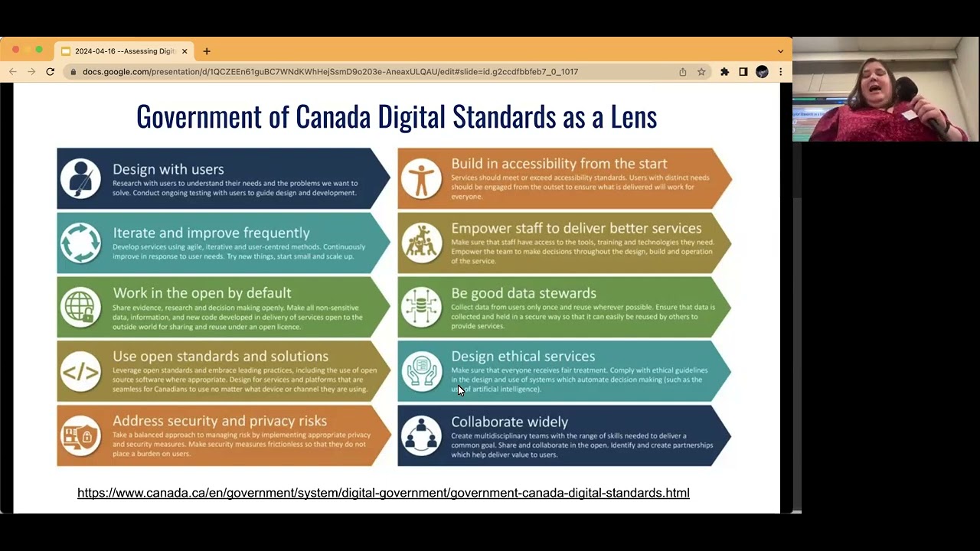Open the canada.ca digital standards link
The image size is (980, 551).
(384, 493)
